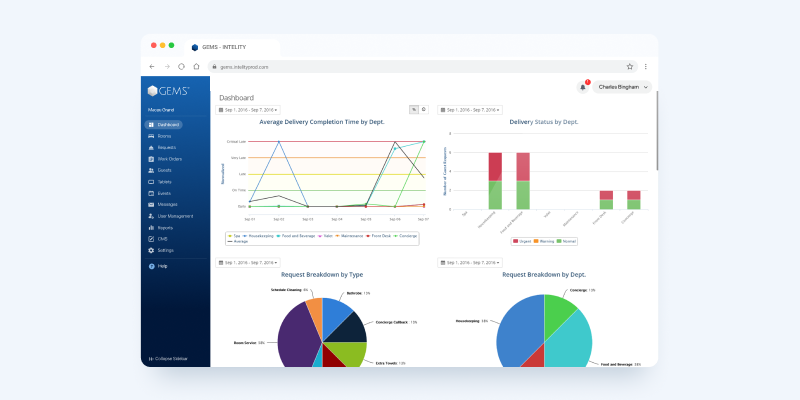Open the Charles Bingham user dropdown
800x400 pixels.
(x=622, y=87)
